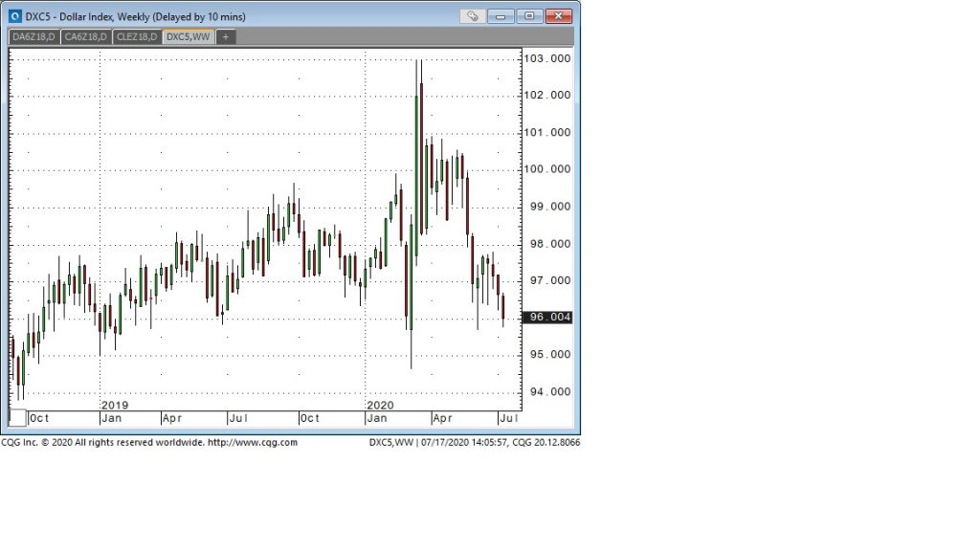Click the 2020 year label on time axis

tap(380, 406)
